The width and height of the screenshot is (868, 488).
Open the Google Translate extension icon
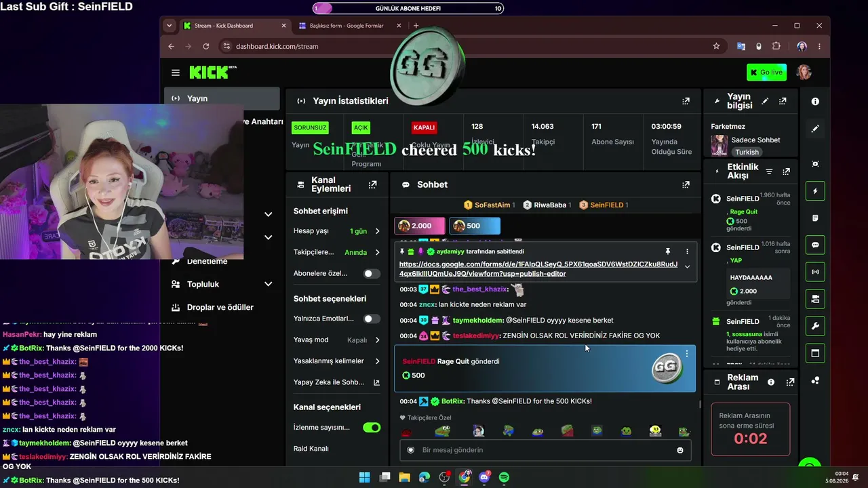pos(741,46)
